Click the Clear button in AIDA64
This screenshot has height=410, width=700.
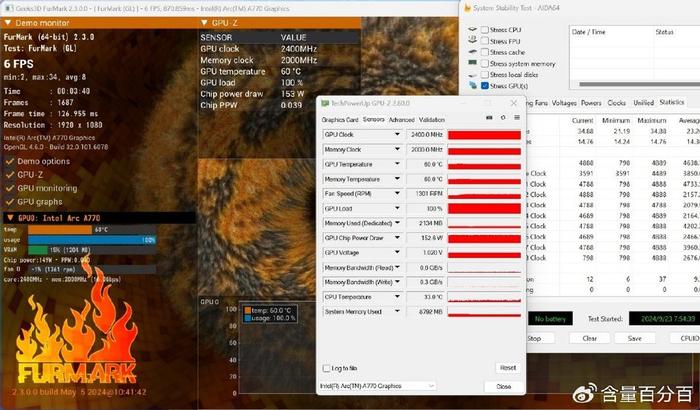click(590, 338)
